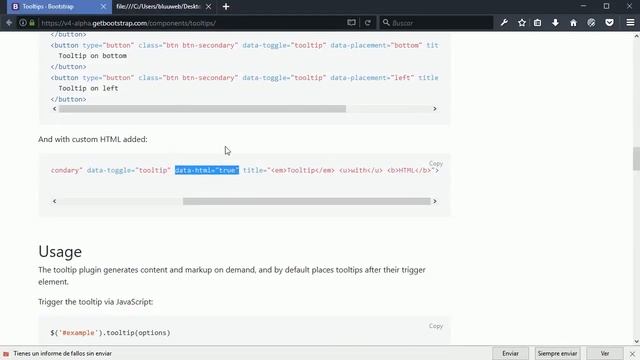Click 'Tooltip on left' code text
The image size is (640, 360).
[88, 88]
